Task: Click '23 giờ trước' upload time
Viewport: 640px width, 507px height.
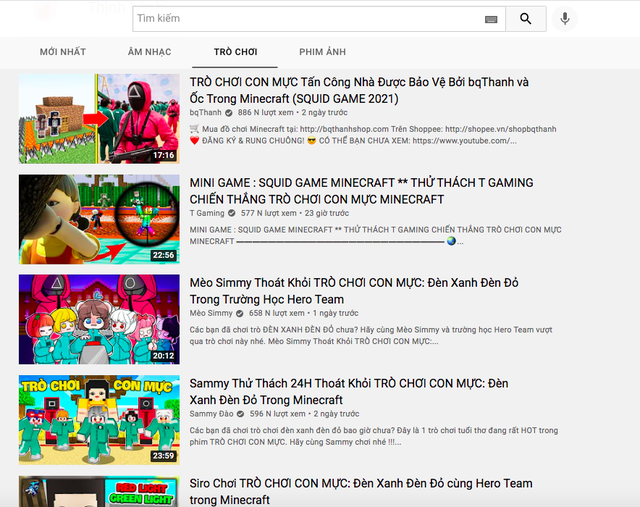Action: coord(327,213)
